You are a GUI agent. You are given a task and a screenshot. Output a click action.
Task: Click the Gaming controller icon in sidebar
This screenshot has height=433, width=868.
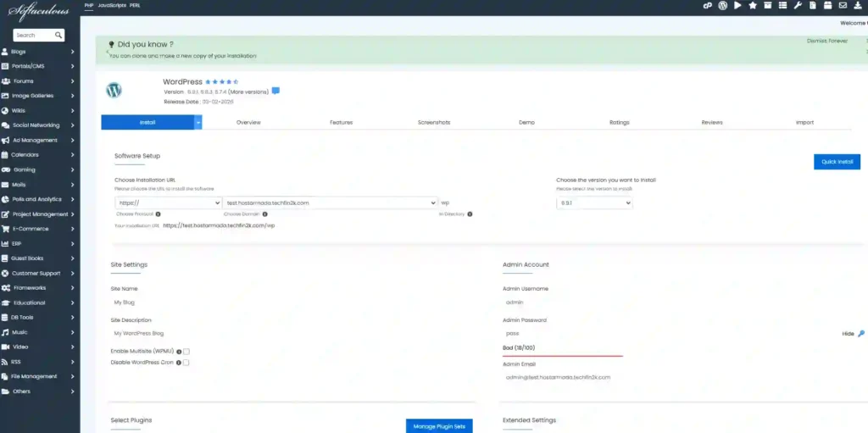pyautogui.click(x=6, y=169)
